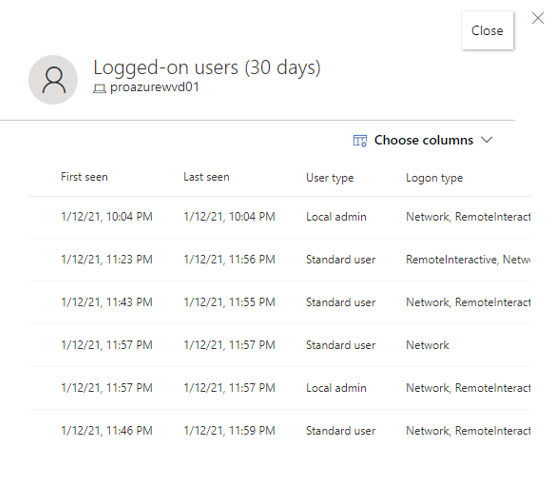Viewport: 555px width, 481px height.
Task: Select the Standard user row with Network only
Action: pyautogui.click(x=279, y=345)
